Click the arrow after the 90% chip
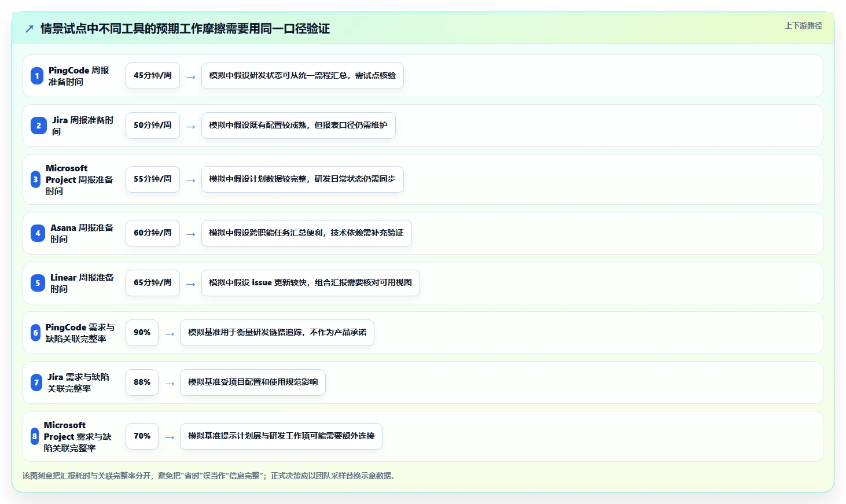The image size is (846, 504). [x=170, y=334]
